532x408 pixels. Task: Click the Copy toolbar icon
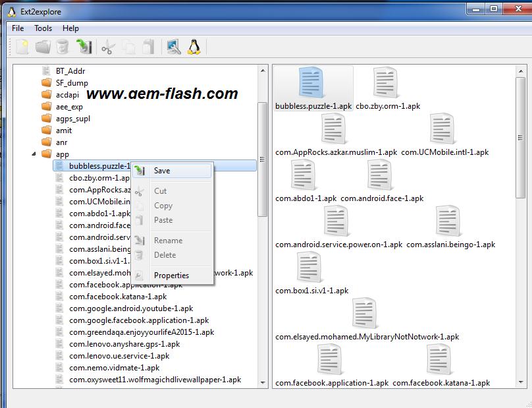click(128, 47)
